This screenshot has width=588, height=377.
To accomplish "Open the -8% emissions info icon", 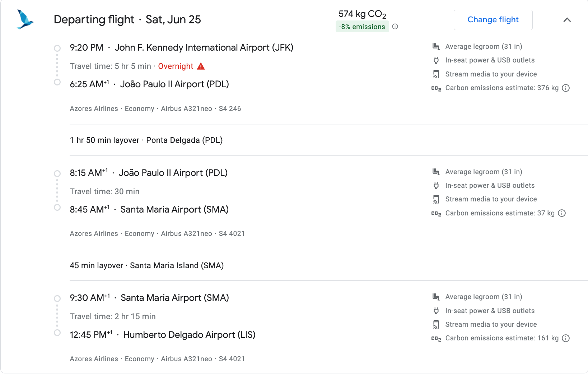I will pos(395,27).
